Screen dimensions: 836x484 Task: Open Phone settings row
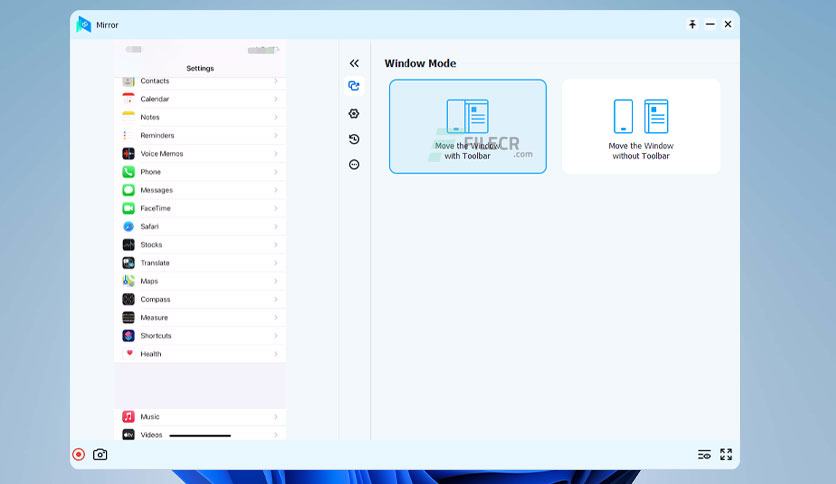point(200,172)
